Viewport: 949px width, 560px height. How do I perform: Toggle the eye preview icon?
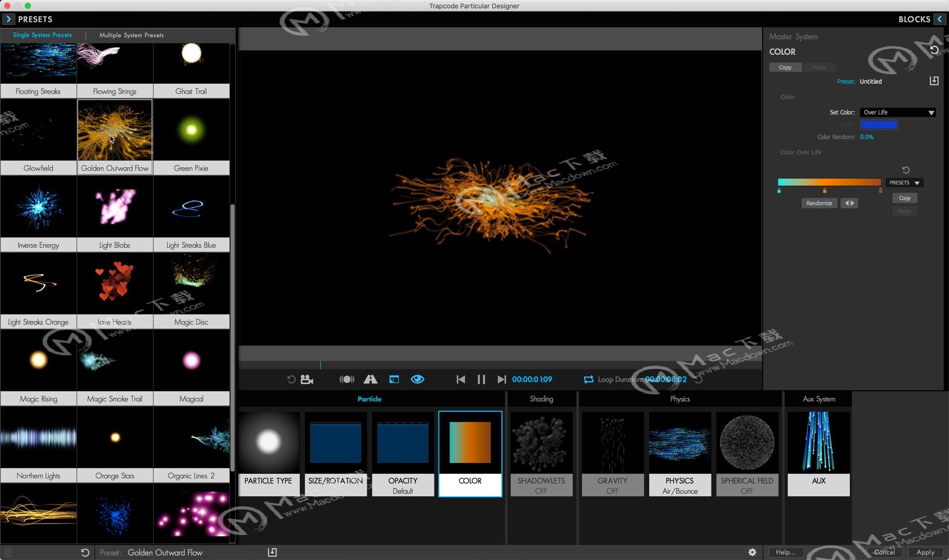tap(417, 379)
